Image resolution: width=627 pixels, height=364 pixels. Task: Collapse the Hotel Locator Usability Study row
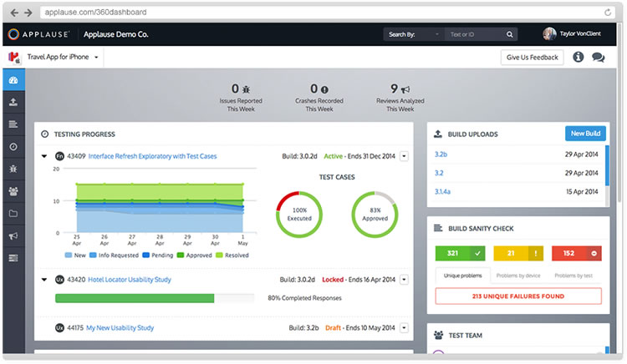click(43, 280)
